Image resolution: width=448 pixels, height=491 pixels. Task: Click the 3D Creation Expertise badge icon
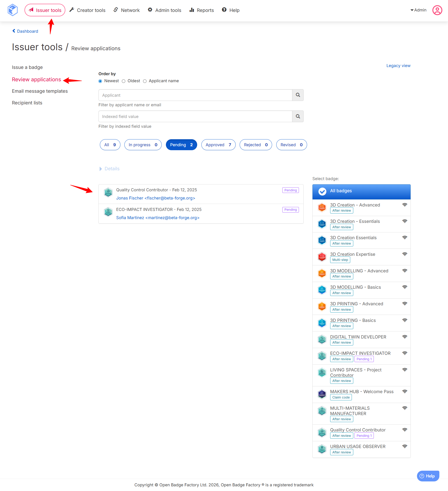pyautogui.click(x=322, y=257)
